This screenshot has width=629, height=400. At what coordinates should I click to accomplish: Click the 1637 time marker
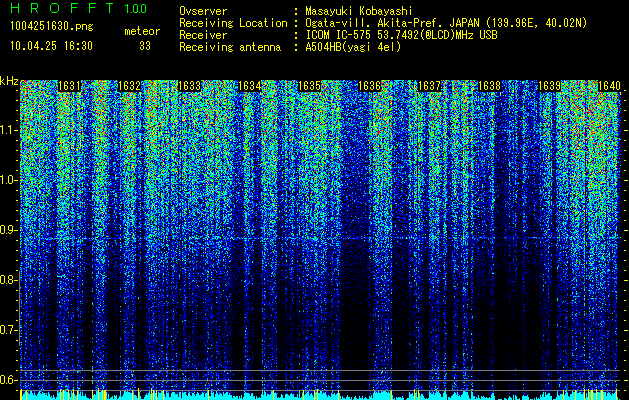(430, 86)
